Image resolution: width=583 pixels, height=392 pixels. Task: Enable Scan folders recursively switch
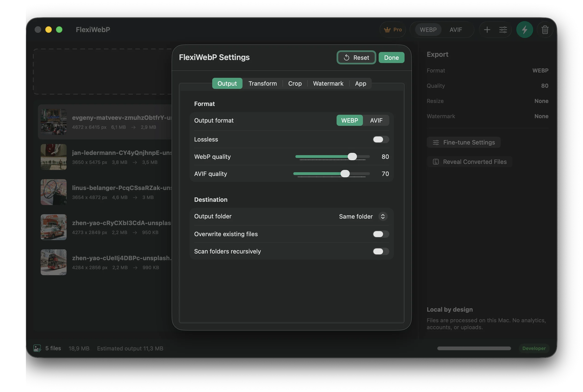pos(381,252)
